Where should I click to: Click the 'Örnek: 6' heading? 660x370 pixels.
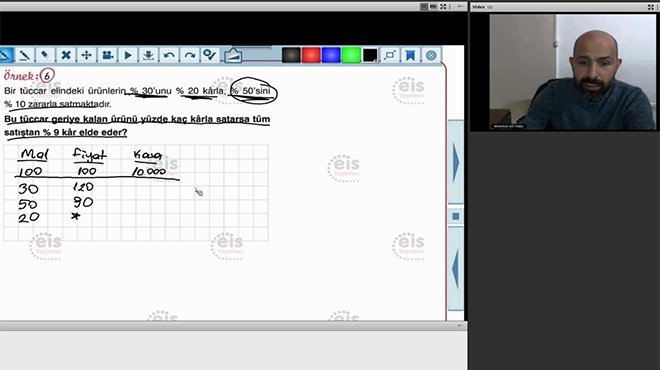pos(29,76)
